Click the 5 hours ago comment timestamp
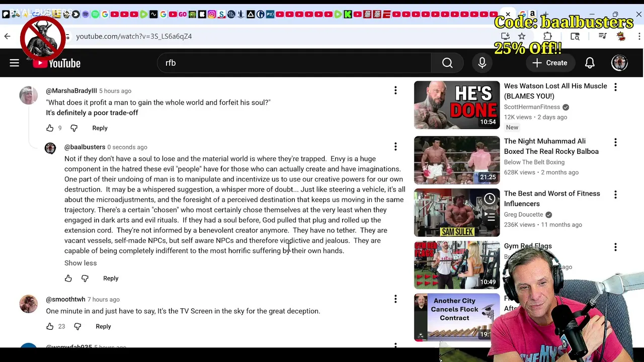The height and width of the screenshot is (362, 644). click(x=115, y=91)
